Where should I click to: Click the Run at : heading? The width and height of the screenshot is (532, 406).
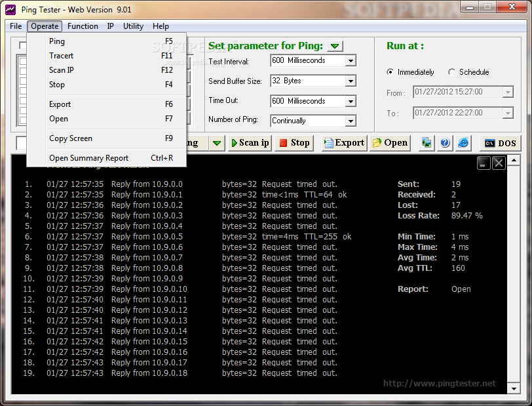click(x=405, y=46)
